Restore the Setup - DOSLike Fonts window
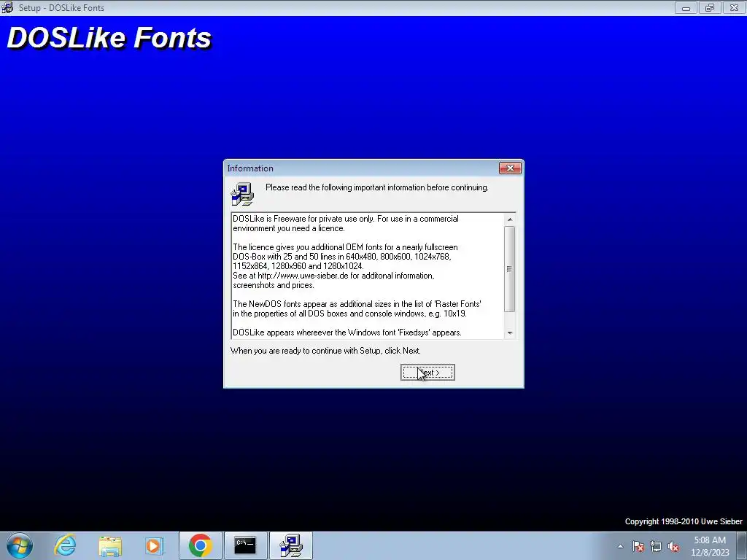The image size is (747, 560). click(x=710, y=7)
